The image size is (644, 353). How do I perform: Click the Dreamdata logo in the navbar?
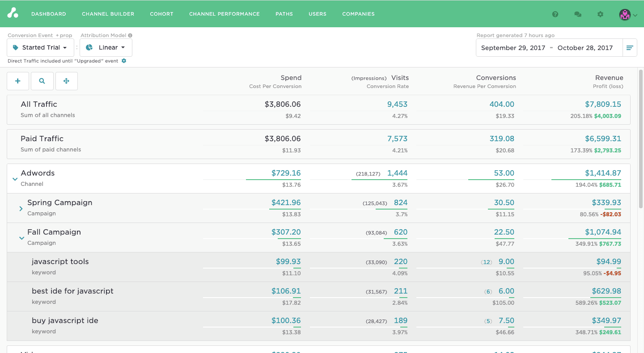13,13
